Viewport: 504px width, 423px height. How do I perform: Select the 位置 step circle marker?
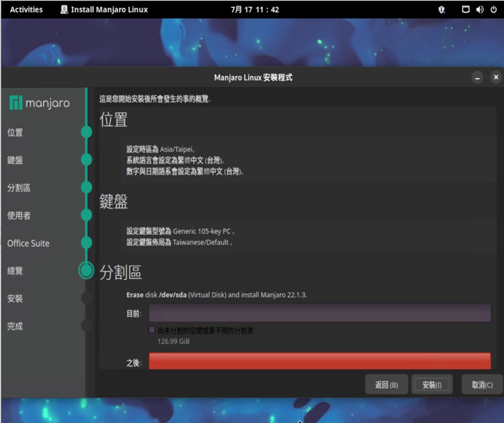pyautogui.click(x=87, y=132)
